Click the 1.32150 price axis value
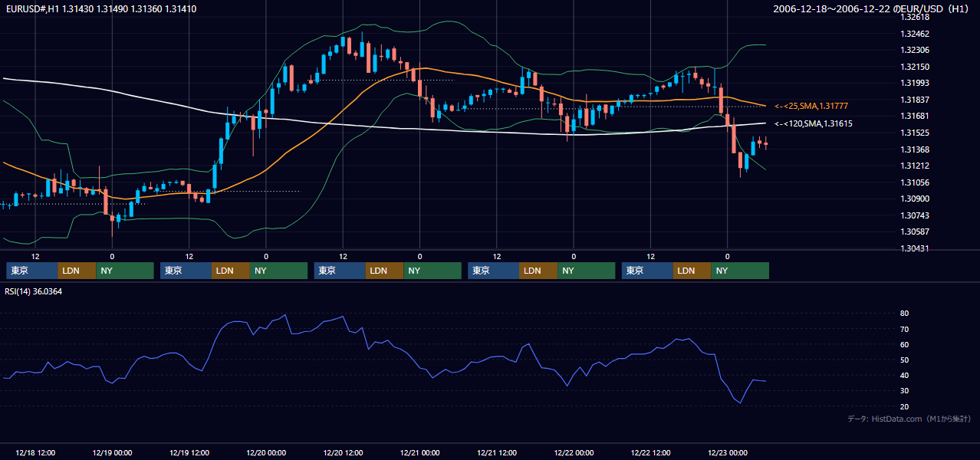Image resolution: width=980 pixels, height=460 pixels. 915,67
